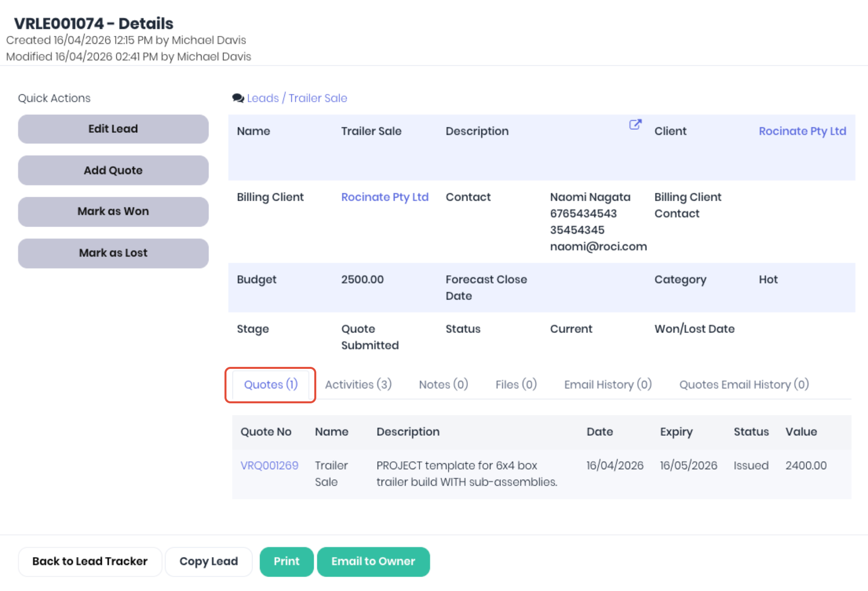Image resolution: width=868 pixels, height=591 pixels.
Task: Click the number 35454345
Action: (577, 230)
